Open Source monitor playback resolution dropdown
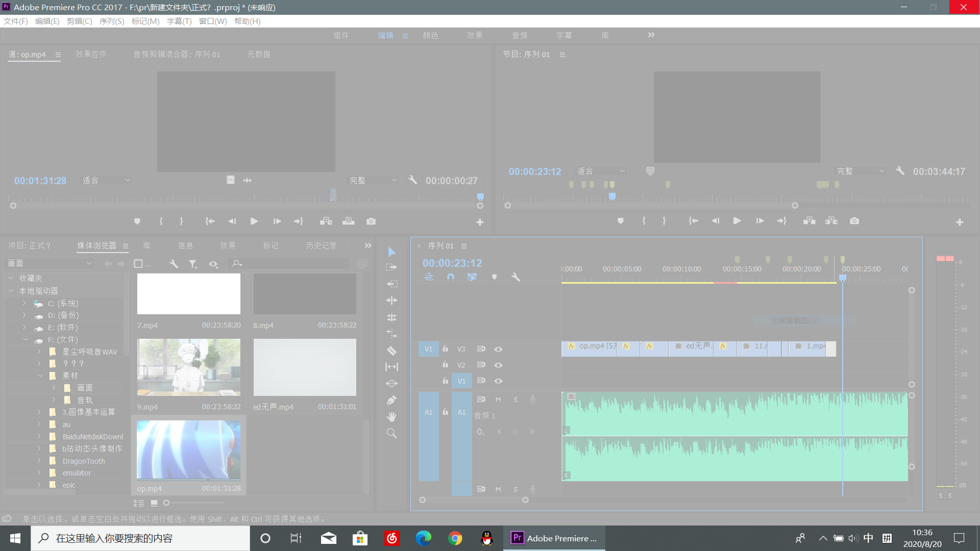The height and width of the screenshot is (551, 980). pyautogui.click(x=373, y=180)
